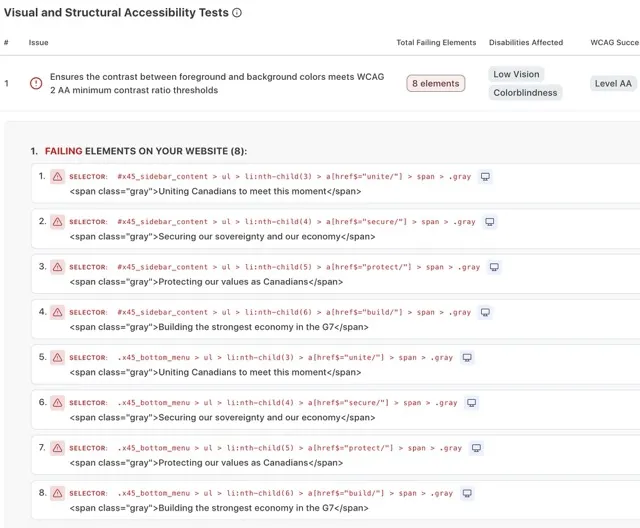This screenshot has height=528, width=640.
Task: Click desktop monitor icon on failing element 5
Action: pyautogui.click(x=467, y=357)
